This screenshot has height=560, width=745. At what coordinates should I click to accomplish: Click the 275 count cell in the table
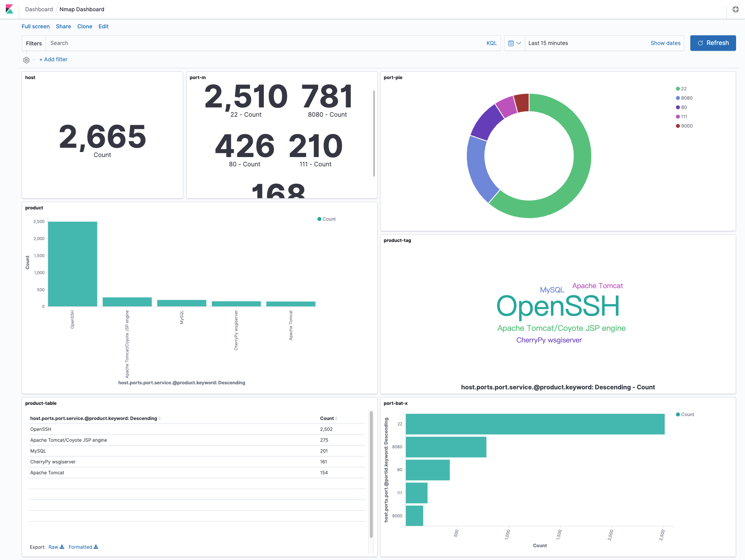(x=324, y=440)
